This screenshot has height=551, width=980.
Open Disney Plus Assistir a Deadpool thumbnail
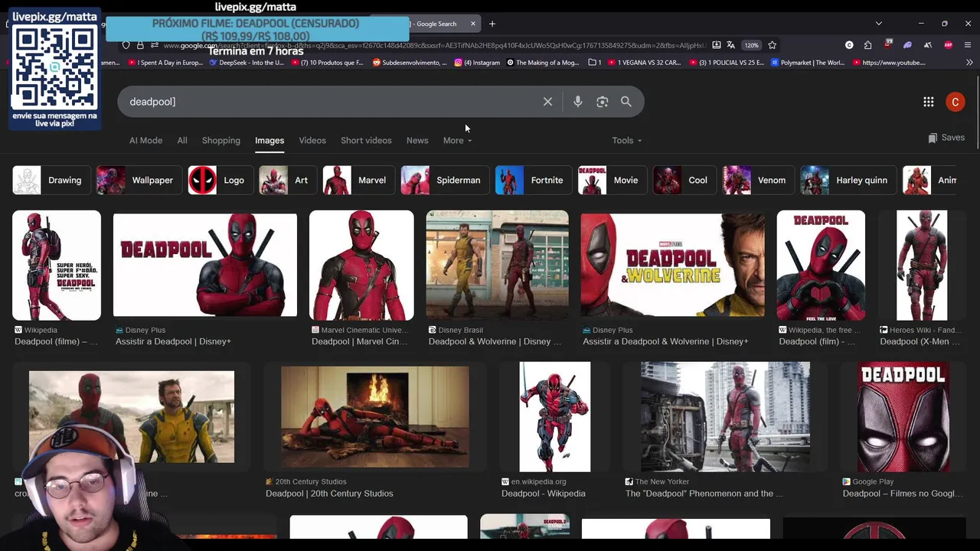click(205, 266)
